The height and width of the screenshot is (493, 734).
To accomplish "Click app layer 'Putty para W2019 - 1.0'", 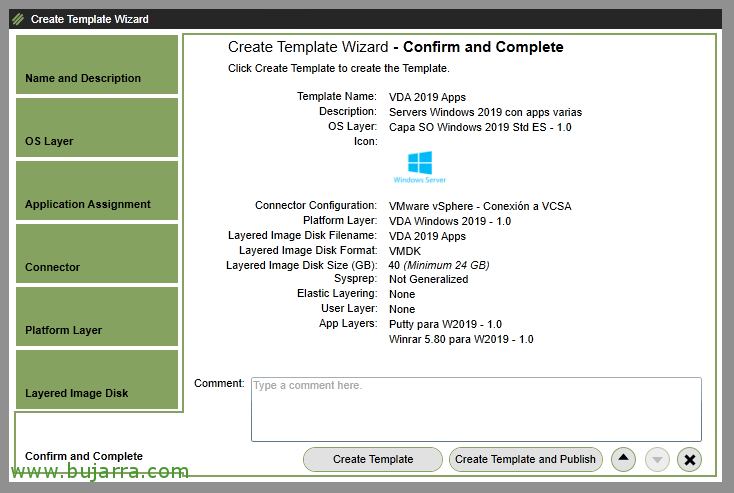I will 445,324.
